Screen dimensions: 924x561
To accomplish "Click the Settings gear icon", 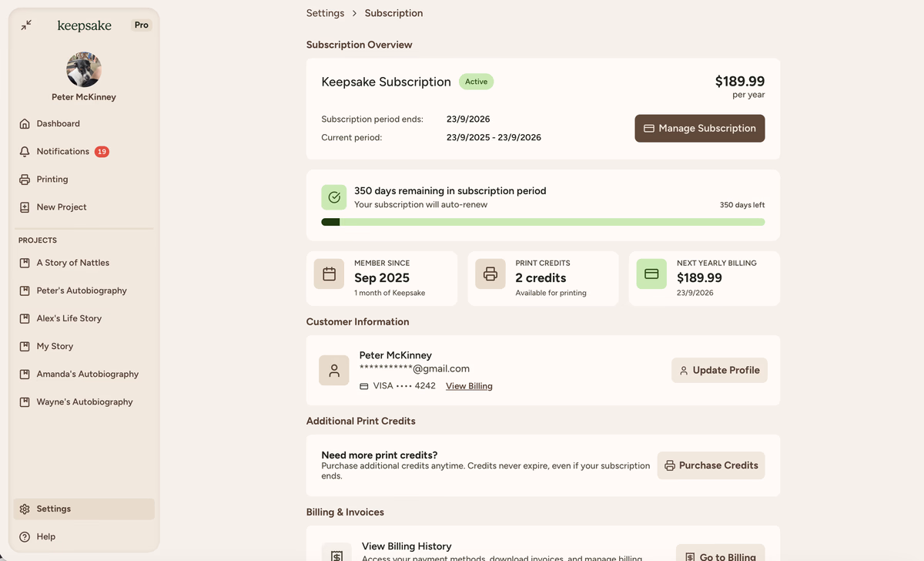I will point(25,509).
